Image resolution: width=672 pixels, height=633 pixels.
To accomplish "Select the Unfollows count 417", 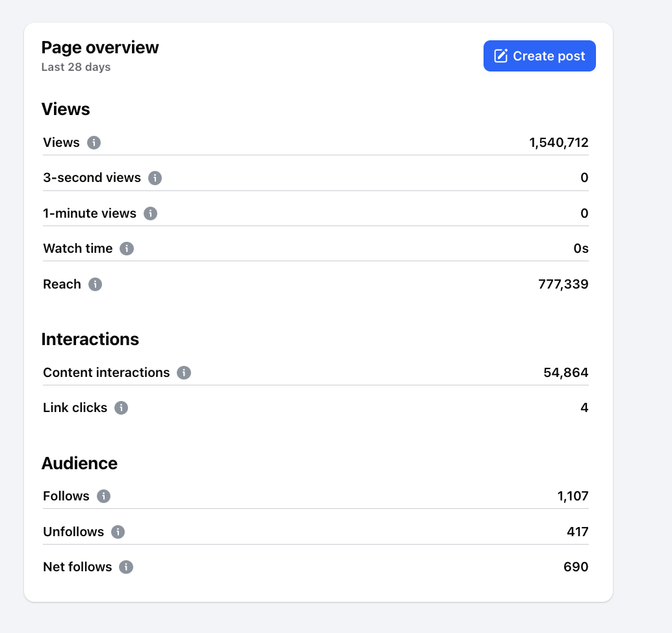I will (577, 532).
